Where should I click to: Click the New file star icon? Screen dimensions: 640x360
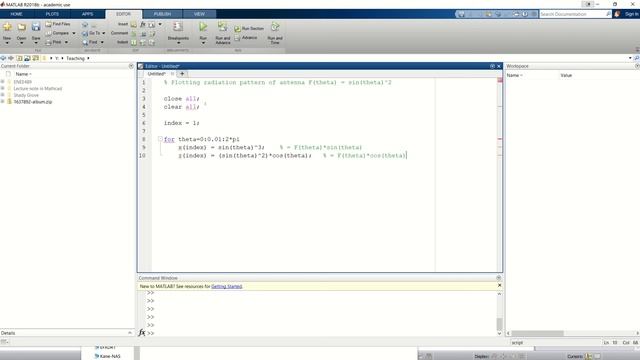7,27
